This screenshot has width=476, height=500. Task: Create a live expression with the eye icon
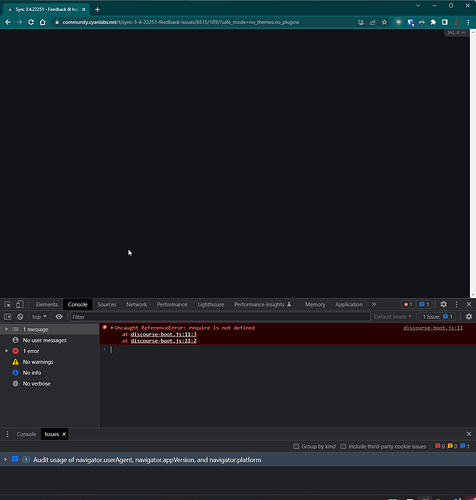click(x=59, y=317)
